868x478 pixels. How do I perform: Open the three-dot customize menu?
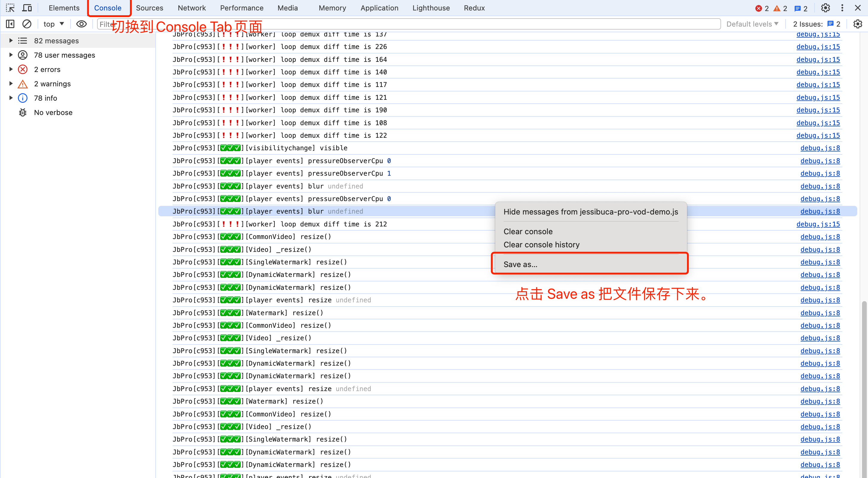click(x=842, y=8)
